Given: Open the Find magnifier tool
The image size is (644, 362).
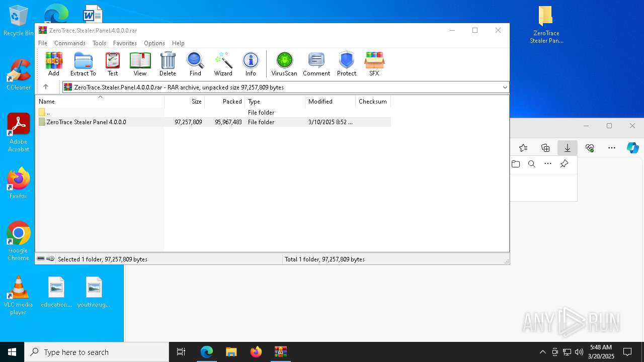Looking at the screenshot, I should tap(195, 64).
